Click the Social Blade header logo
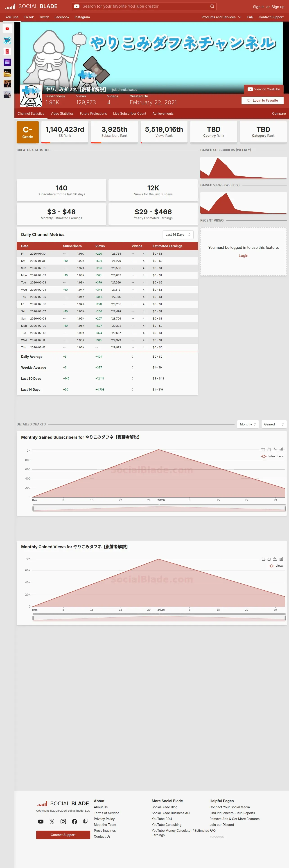Viewport: 289px width, 868px height. pos(31,6)
